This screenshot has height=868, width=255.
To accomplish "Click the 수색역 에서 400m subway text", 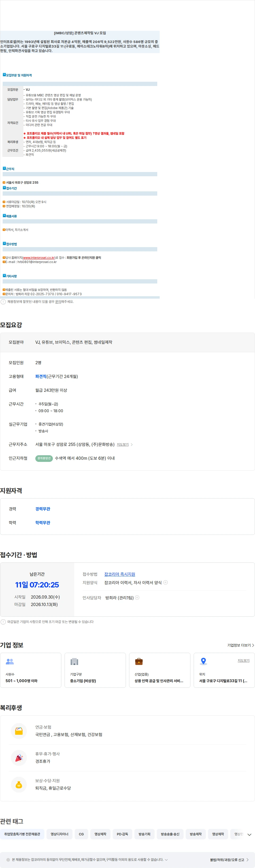I will pos(85,458).
